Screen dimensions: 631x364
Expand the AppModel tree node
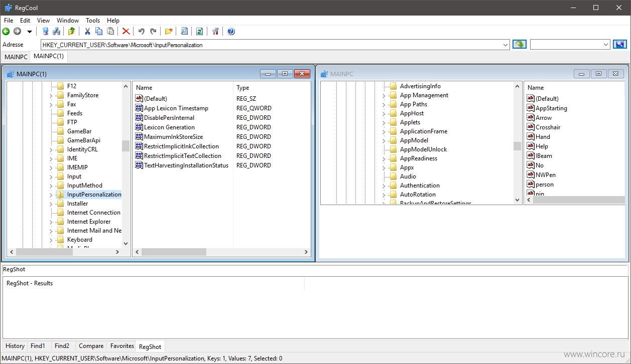coord(384,140)
